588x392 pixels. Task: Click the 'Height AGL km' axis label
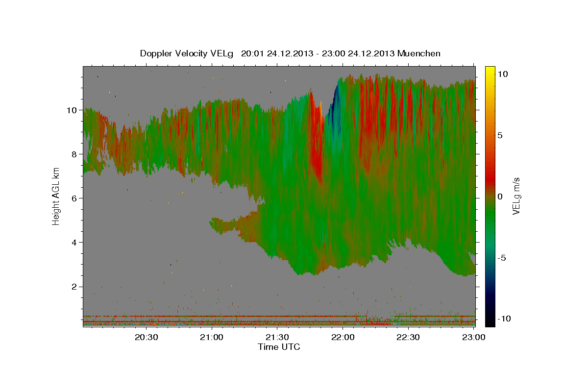[x=56, y=196]
